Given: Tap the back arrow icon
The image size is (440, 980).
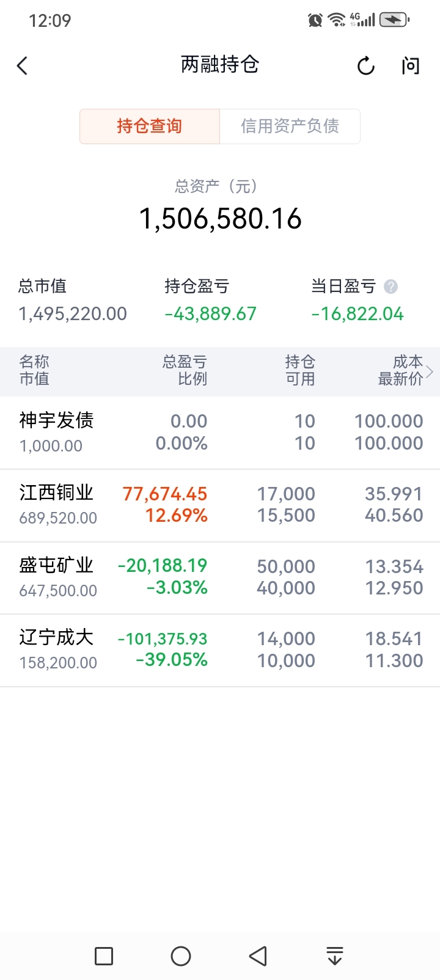Looking at the screenshot, I should pos(23,65).
